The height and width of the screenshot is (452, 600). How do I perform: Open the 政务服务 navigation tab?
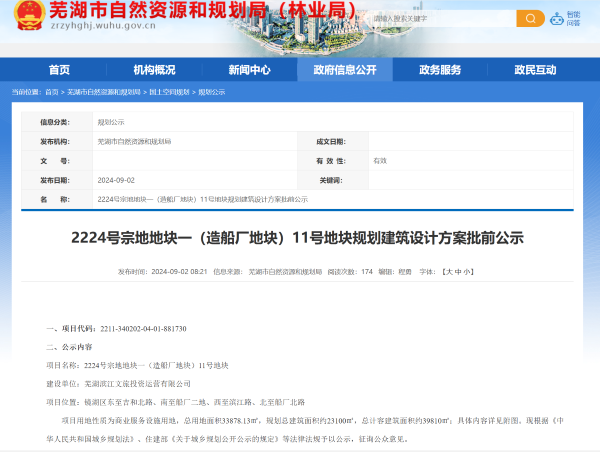440,70
